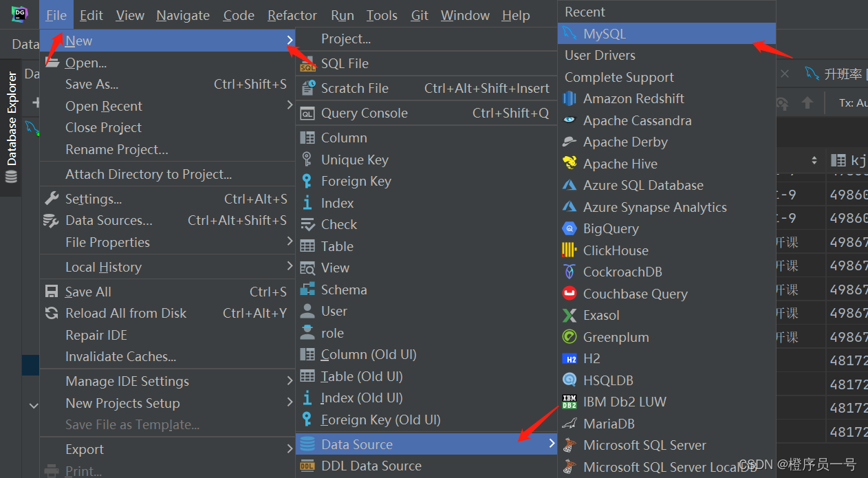The width and height of the screenshot is (868, 478).
Task: Choose HSQLDB data source
Action: [x=666, y=380]
